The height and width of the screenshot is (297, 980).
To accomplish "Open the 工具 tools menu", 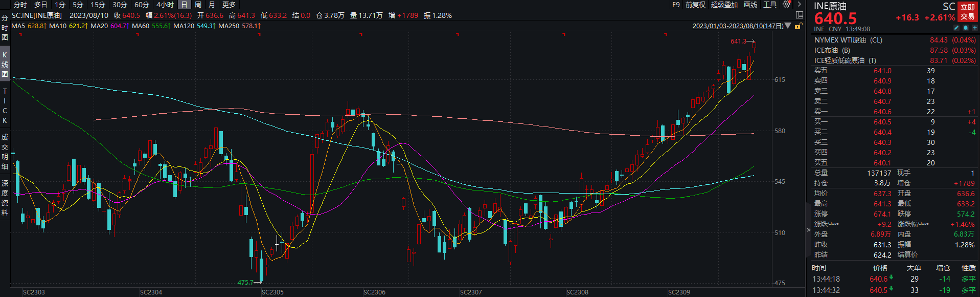I will [x=770, y=5].
